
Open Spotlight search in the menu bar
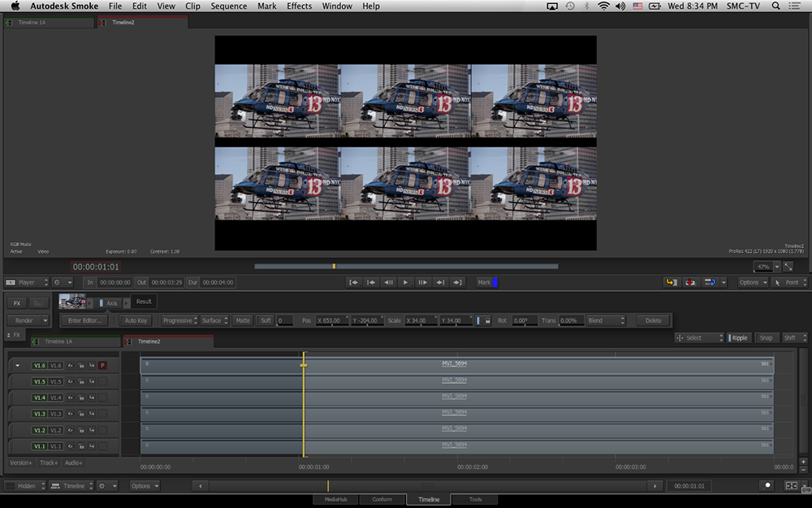pos(775,6)
